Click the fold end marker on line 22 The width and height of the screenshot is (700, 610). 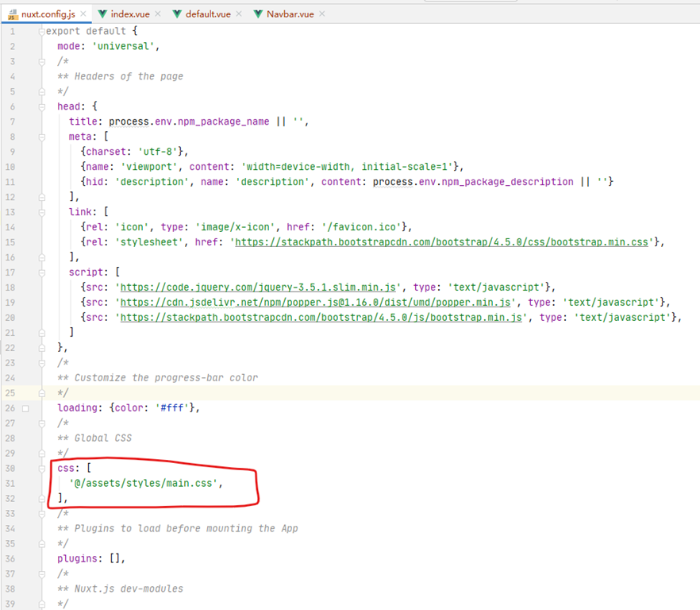(x=42, y=348)
